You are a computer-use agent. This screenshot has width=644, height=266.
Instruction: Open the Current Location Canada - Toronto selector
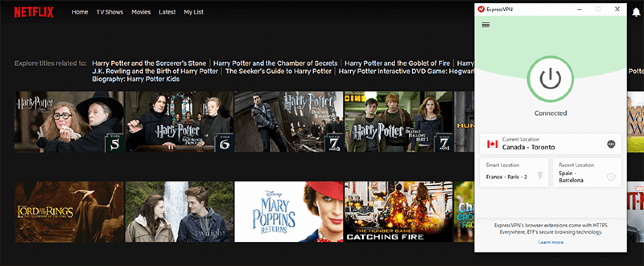[x=550, y=144]
